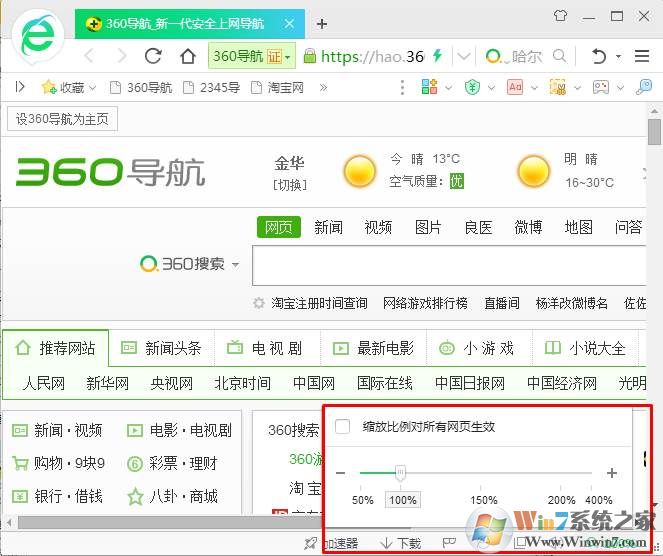Click the 100% zoom label
This screenshot has width=663, height=556.
403,500
